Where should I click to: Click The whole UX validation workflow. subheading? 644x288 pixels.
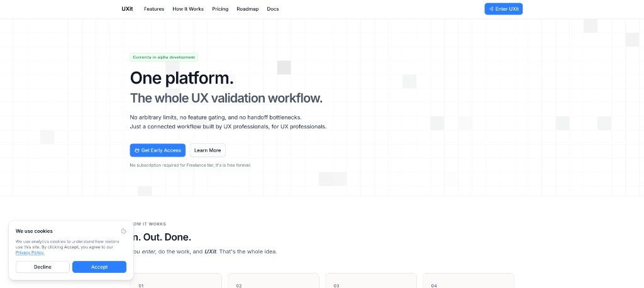[x=226, y=98]
